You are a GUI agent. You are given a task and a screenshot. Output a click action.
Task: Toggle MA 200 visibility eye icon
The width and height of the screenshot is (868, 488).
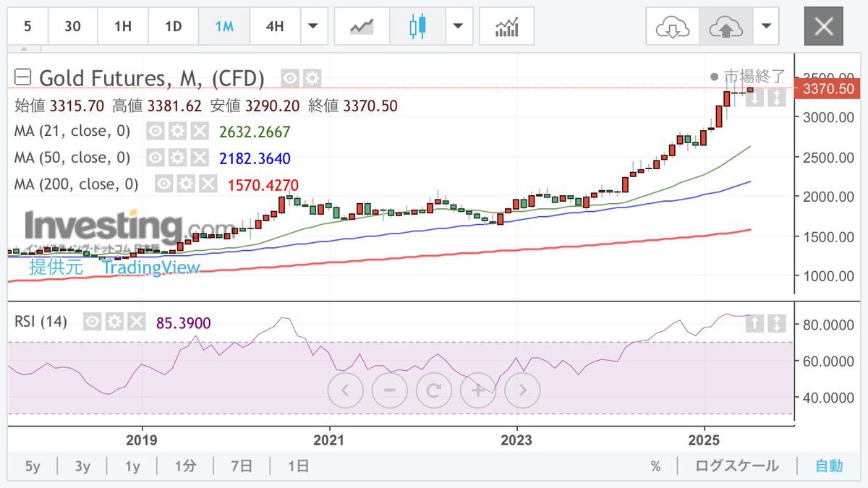[164, 184]
